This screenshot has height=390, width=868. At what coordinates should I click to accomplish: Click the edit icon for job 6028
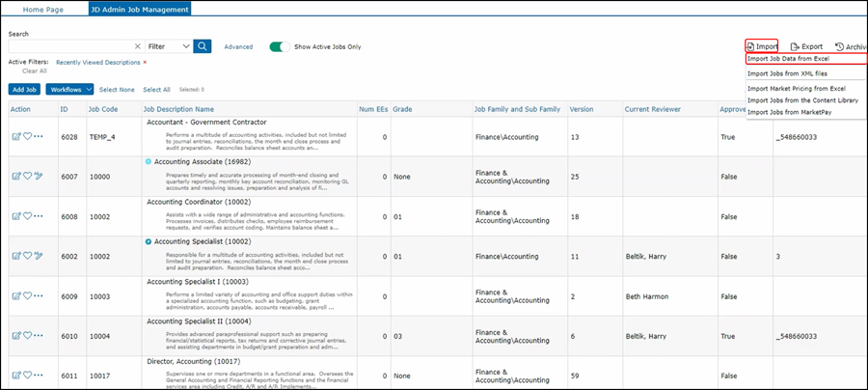(x=15, y=136)
